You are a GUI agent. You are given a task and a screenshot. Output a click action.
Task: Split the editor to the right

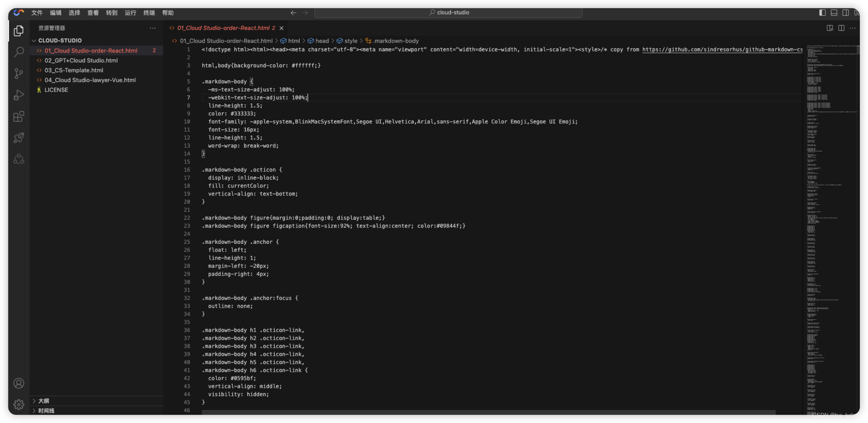841,28
